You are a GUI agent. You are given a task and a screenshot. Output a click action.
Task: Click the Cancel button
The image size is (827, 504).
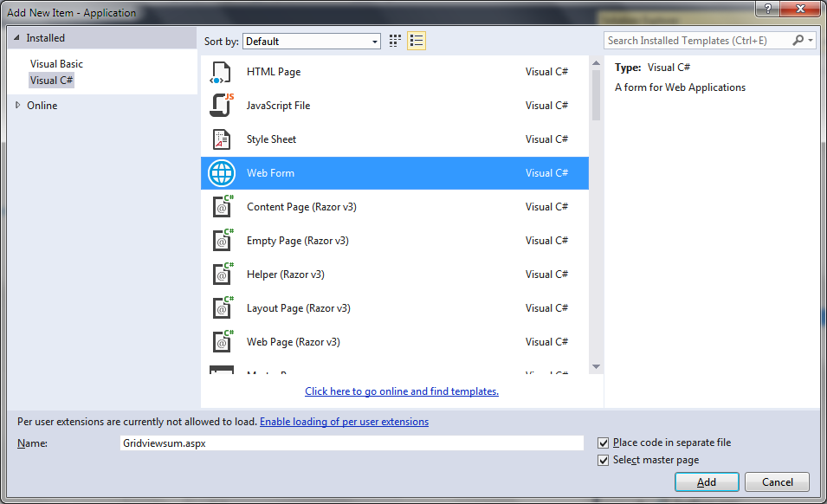click(x=777, y=481)
